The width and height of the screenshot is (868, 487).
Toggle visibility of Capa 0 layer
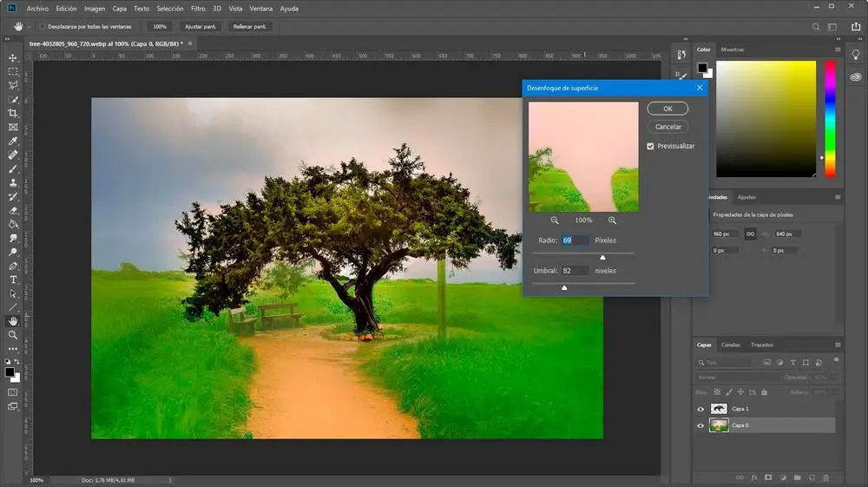[700, 425]
